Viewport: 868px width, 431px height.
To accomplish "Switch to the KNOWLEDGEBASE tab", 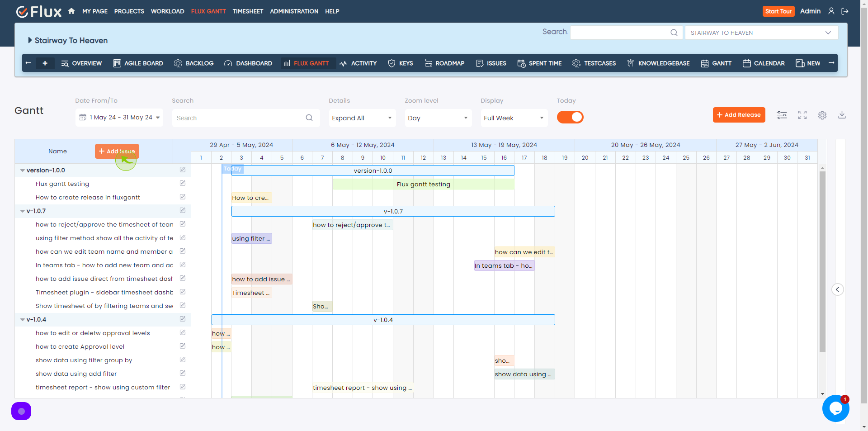I will point(658,63).
